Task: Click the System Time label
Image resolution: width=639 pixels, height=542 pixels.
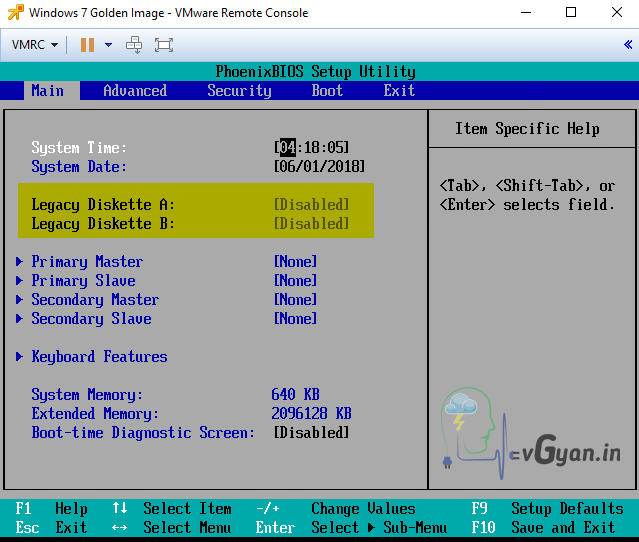Action: point(79,148)
